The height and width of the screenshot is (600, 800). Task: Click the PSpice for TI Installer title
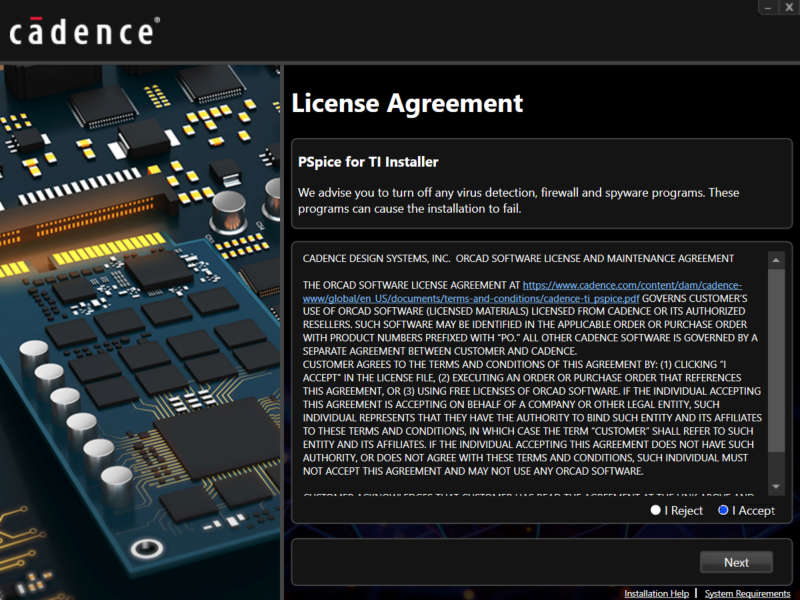click(x=368, y=162)
